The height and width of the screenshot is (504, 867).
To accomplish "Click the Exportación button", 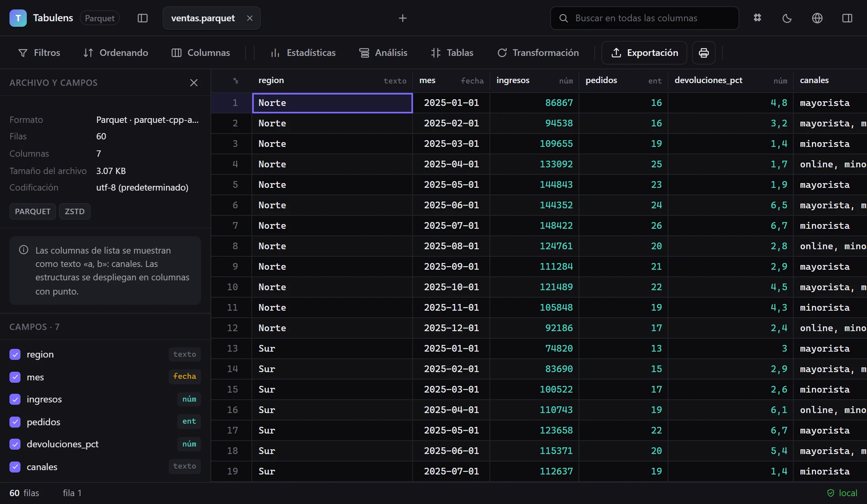I will 644,53.
